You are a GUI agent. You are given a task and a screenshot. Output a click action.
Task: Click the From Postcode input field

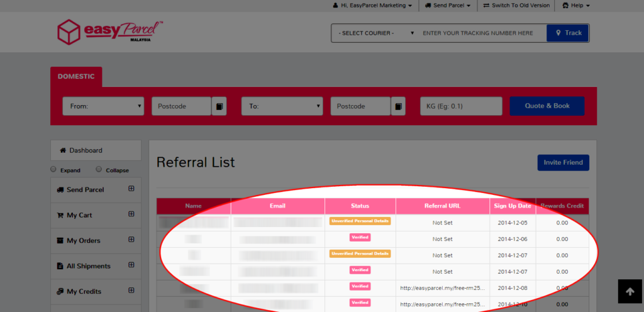click(x=182, y=106)
